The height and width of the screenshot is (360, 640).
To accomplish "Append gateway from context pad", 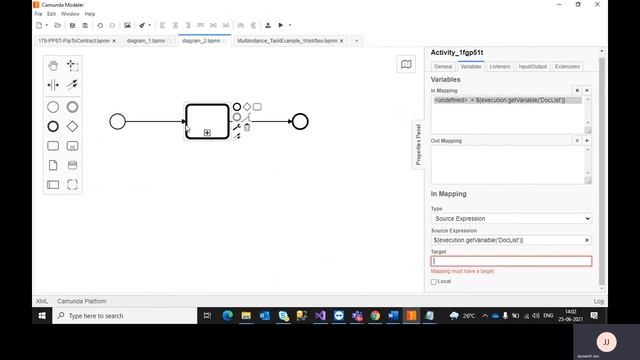I will click(x=247, y=107).
